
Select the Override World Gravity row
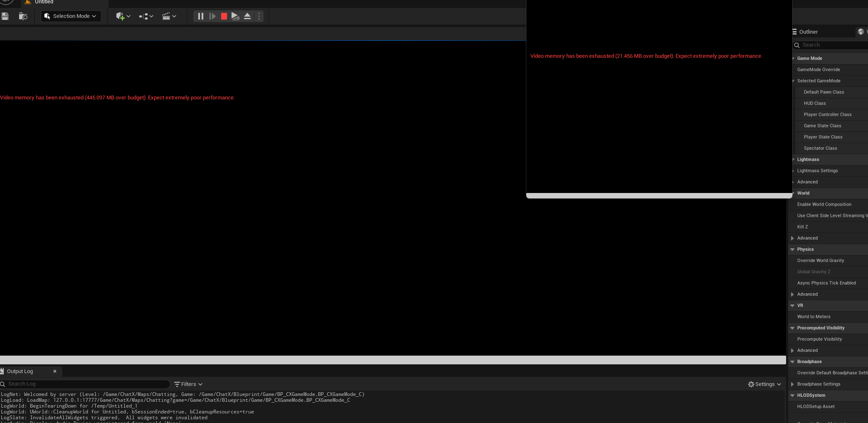828,260
